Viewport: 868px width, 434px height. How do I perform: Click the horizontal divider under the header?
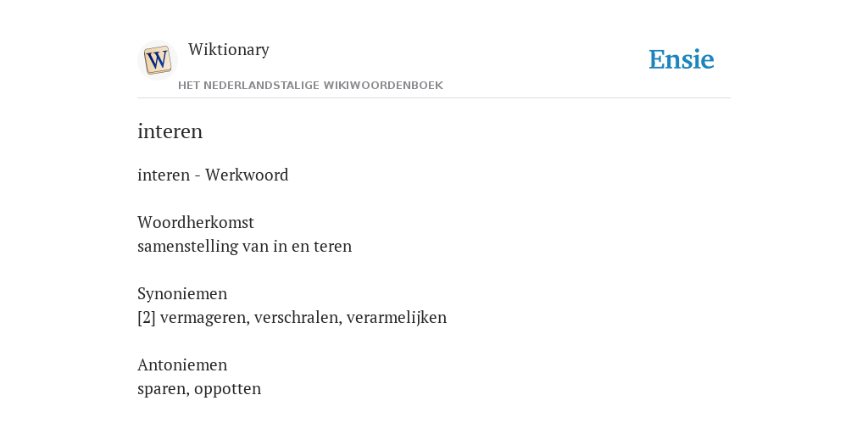point(434,98)
